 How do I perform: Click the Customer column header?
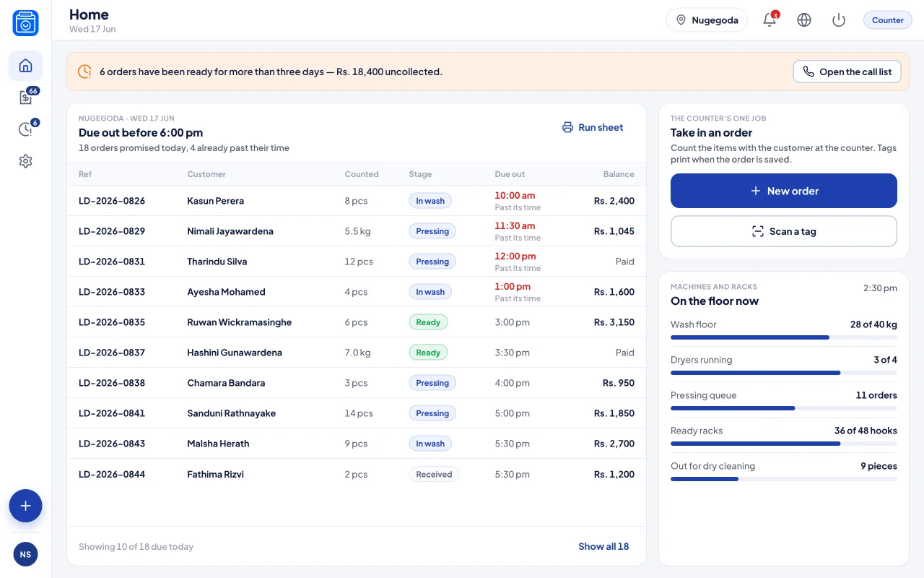(x=206, y=174)
